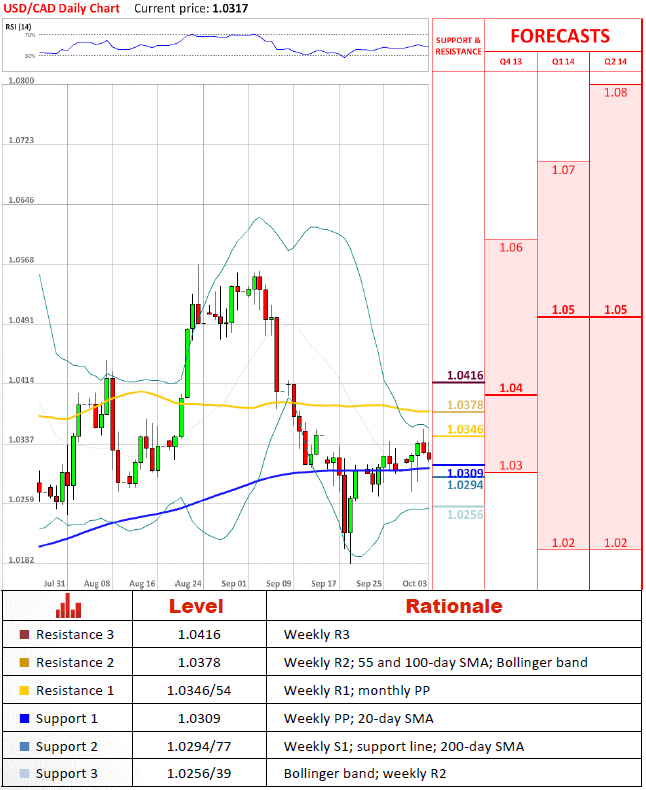The width and height of the screenshot is (646, 790).
Task: Click the Resistance 2 gold color swatch
Action: coord(24,663)
